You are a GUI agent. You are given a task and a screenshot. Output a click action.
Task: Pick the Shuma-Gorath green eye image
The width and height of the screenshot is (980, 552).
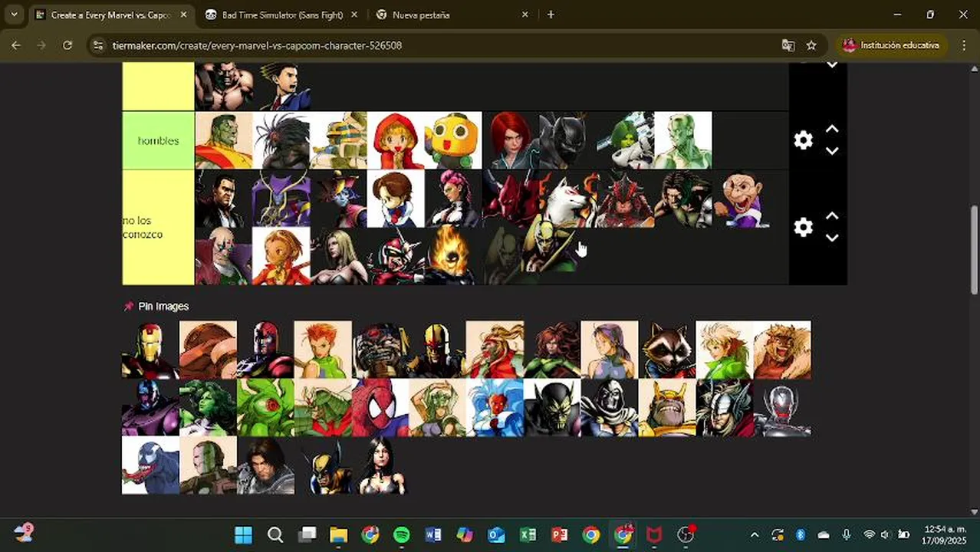tap(265, 407)
